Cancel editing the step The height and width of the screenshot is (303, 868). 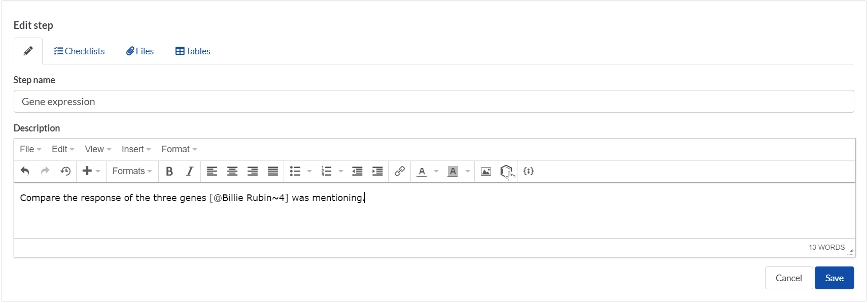(789, 278)
